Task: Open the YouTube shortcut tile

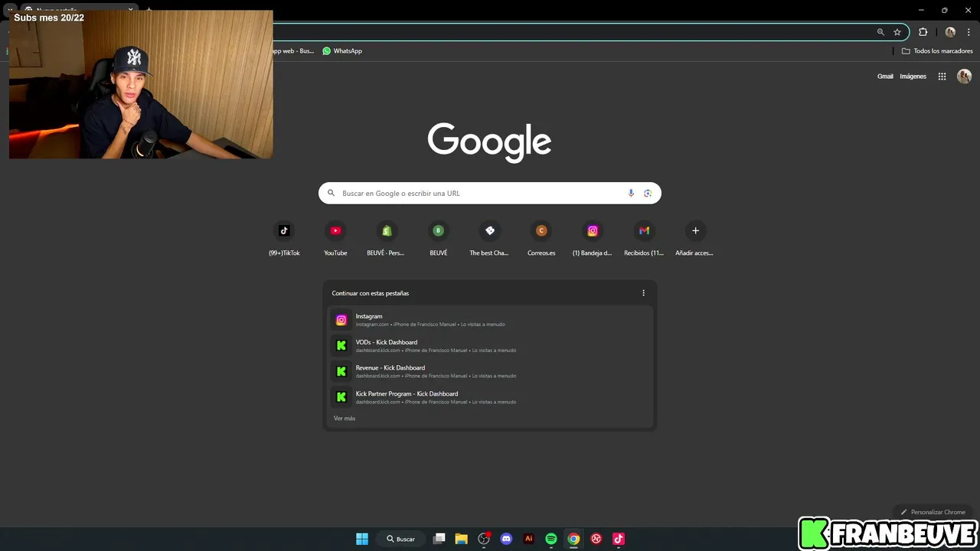Action: (335, 239)
